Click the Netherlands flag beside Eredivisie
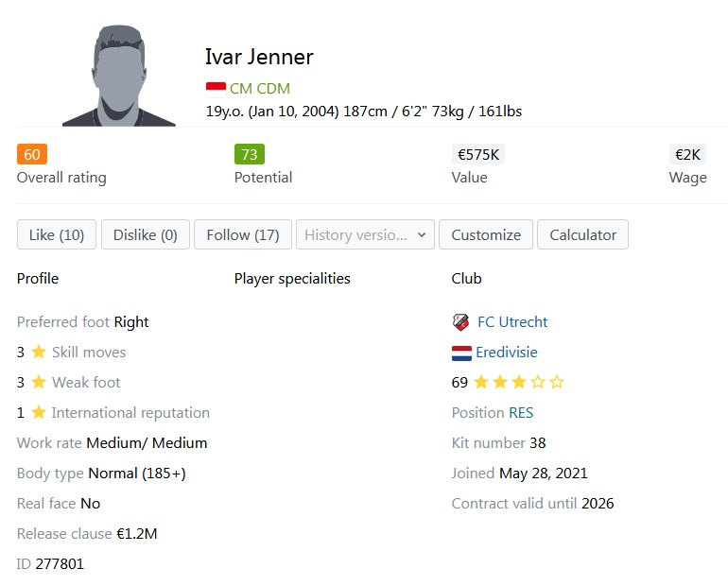This screenshot has width=728, height=586. [461, 353]
